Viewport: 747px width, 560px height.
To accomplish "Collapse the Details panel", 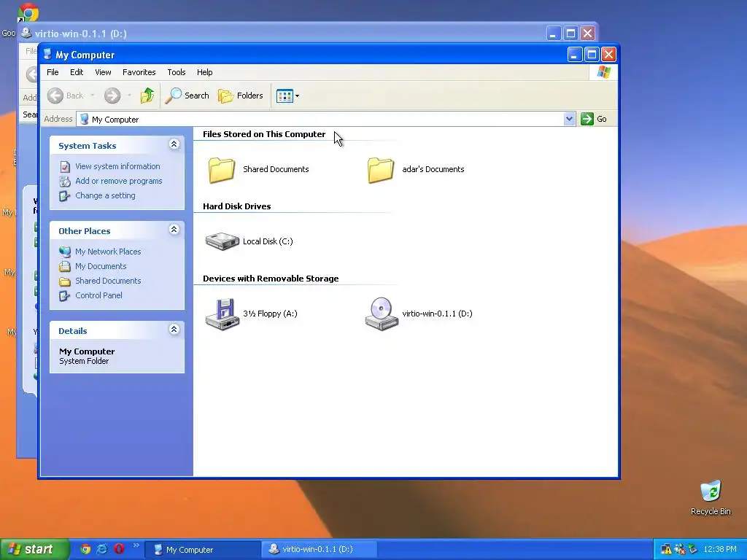I will click(174, 330).
